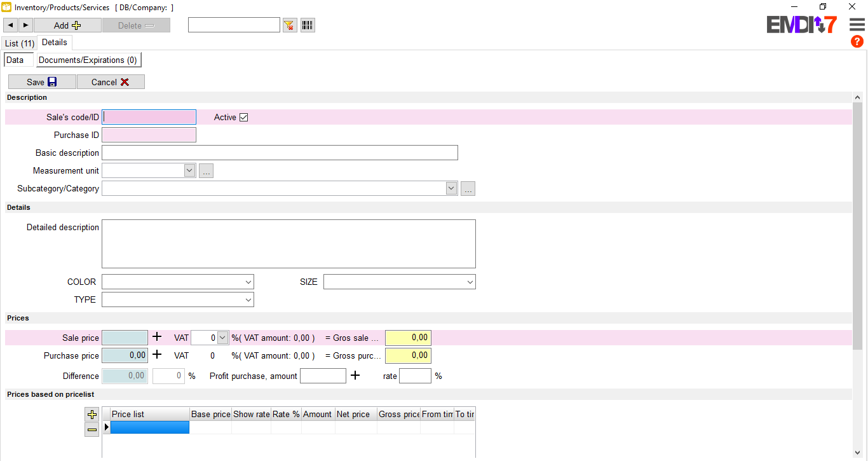Image resolution: width=868 pixels, height=461 pixels.
Task: Click the Profit purchase amount field
Action: (x=323, y=376)
